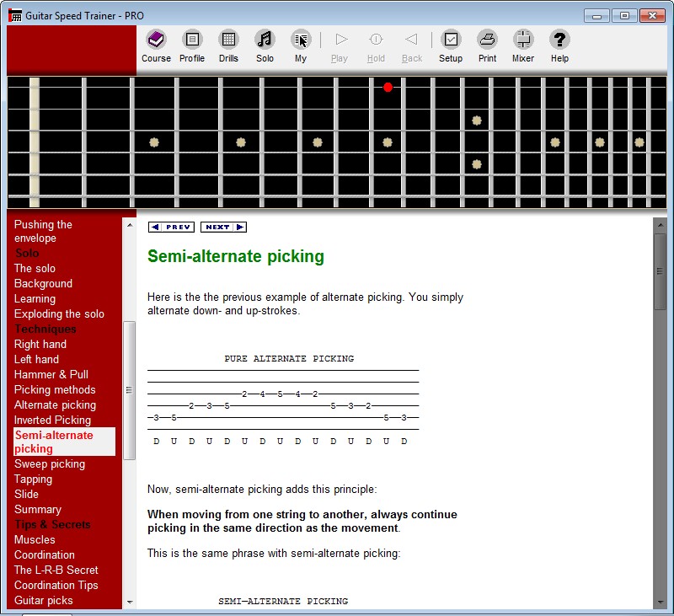Open the 'Sweep picking' lesson
The height and width of the screenshot is (616, 674).
point(50,463)
